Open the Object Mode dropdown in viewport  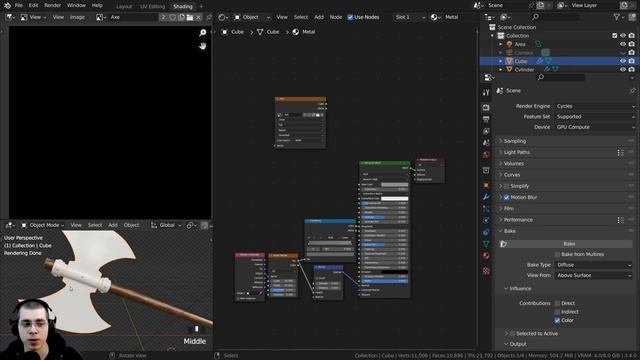click(x=43, y=225)
